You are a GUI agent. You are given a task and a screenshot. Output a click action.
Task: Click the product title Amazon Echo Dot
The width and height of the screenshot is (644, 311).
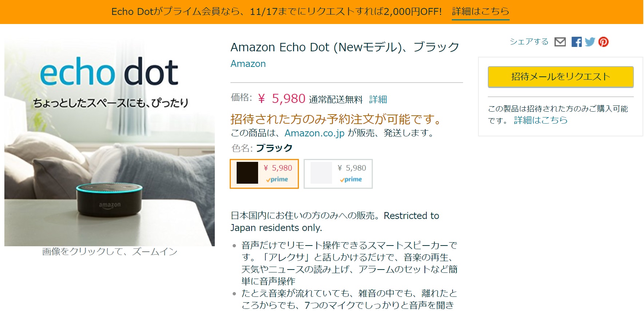(x=345, y=47)
